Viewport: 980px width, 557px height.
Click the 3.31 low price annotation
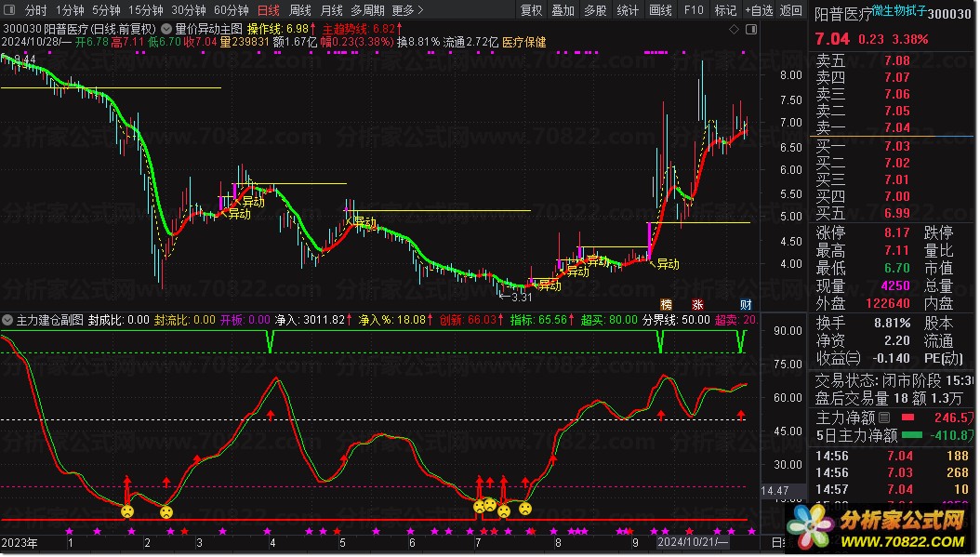tap(516, 297)
